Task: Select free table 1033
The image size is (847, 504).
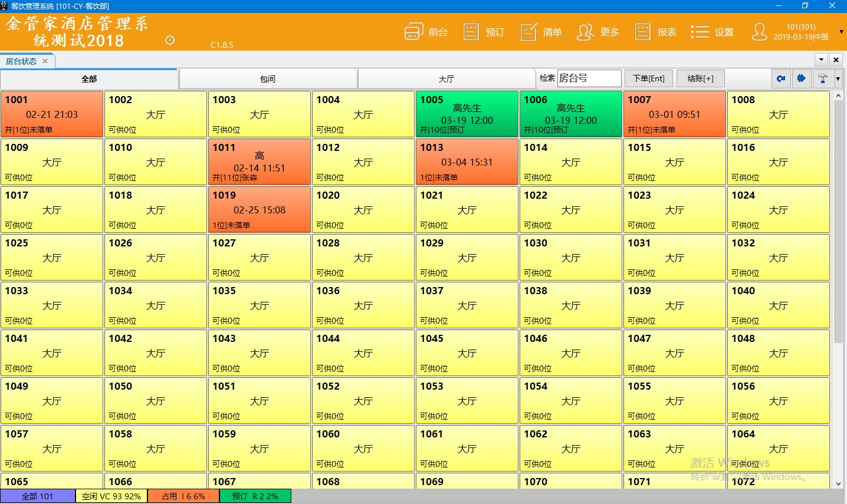Action: pos(52,305)
